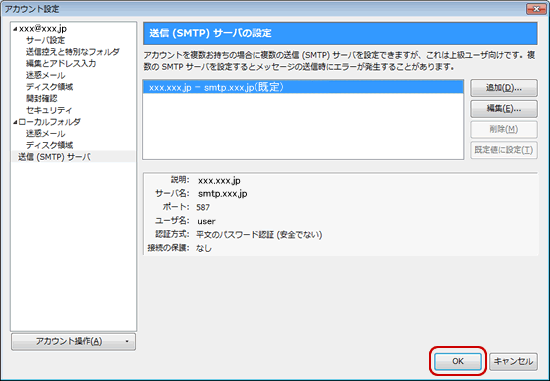Open 開封確認 settings page

pyautogui.click(x=42, y=99)
